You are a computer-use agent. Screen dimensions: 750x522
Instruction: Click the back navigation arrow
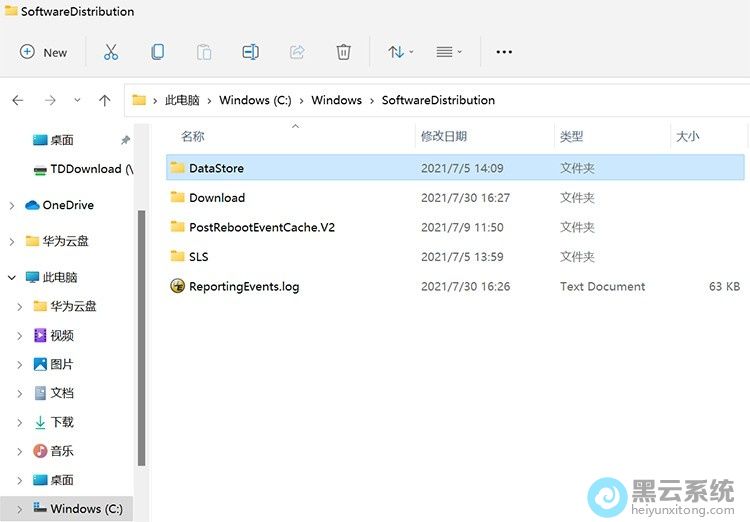click(x=18, y=100)
